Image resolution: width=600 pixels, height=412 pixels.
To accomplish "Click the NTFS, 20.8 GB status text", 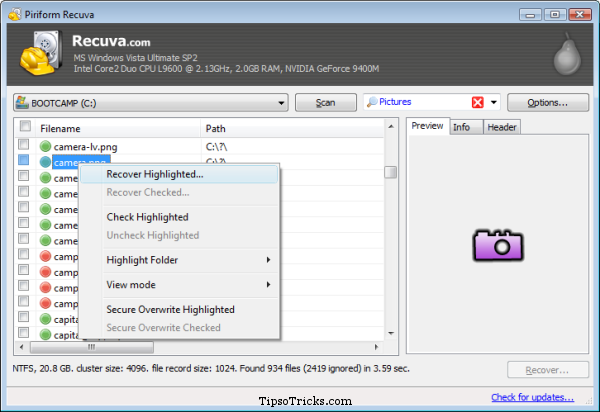I will (x=211, y=368).
